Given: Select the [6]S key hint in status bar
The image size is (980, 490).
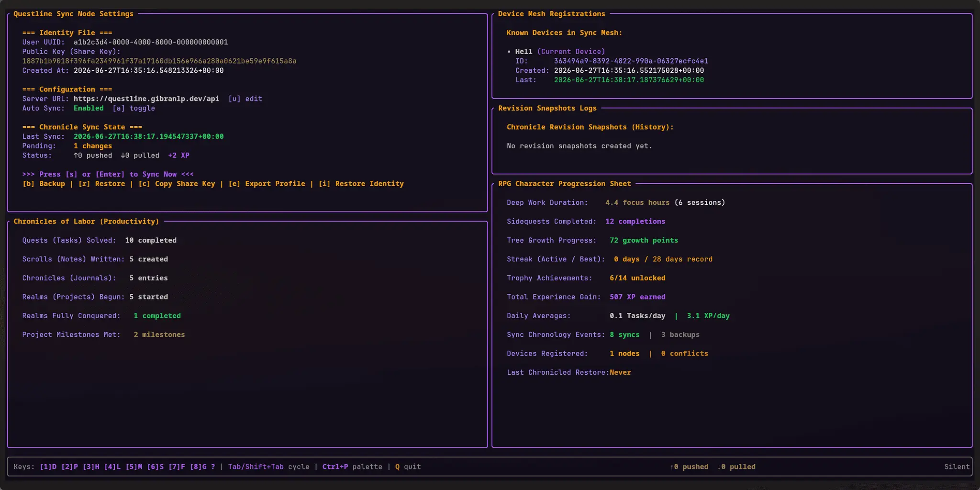Looking at the screenshot, I should [x=156, y=467].
